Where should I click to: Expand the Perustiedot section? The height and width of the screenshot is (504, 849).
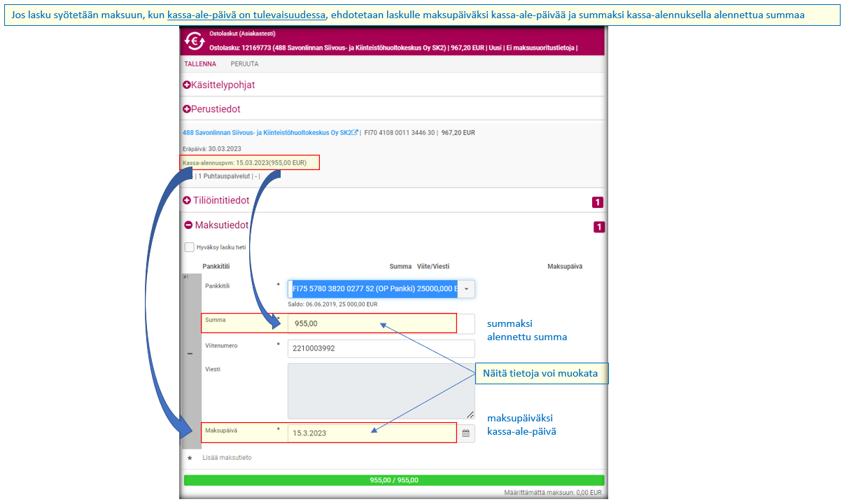187,109
